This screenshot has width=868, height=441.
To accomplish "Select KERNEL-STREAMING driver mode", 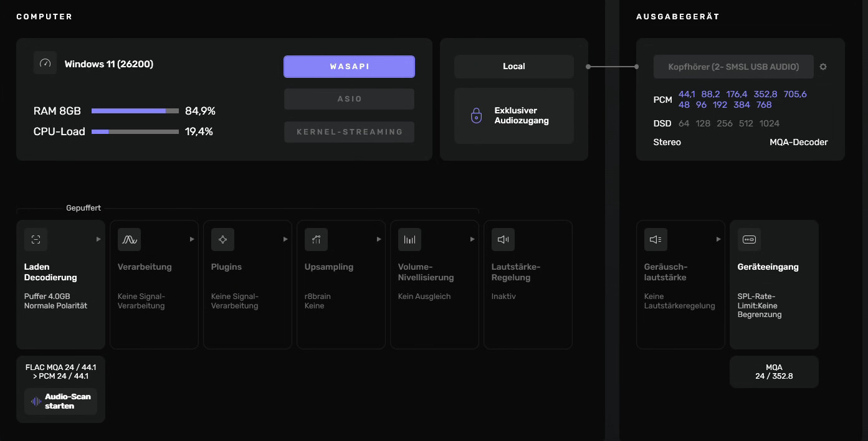I will pos(349,132).
